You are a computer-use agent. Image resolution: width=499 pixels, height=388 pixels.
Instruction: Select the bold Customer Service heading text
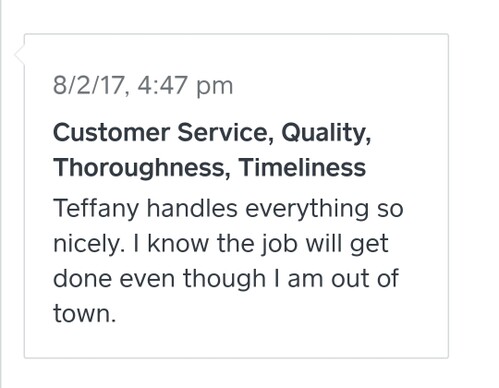163,133
